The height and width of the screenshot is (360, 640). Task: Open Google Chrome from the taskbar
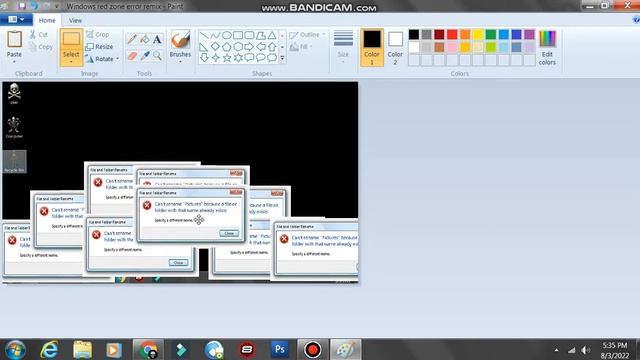click(x=148, y=349)
